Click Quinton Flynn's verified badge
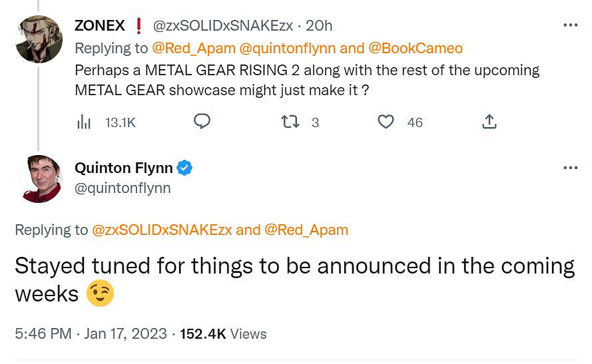The image size is (592, 364). pos(185,168)
